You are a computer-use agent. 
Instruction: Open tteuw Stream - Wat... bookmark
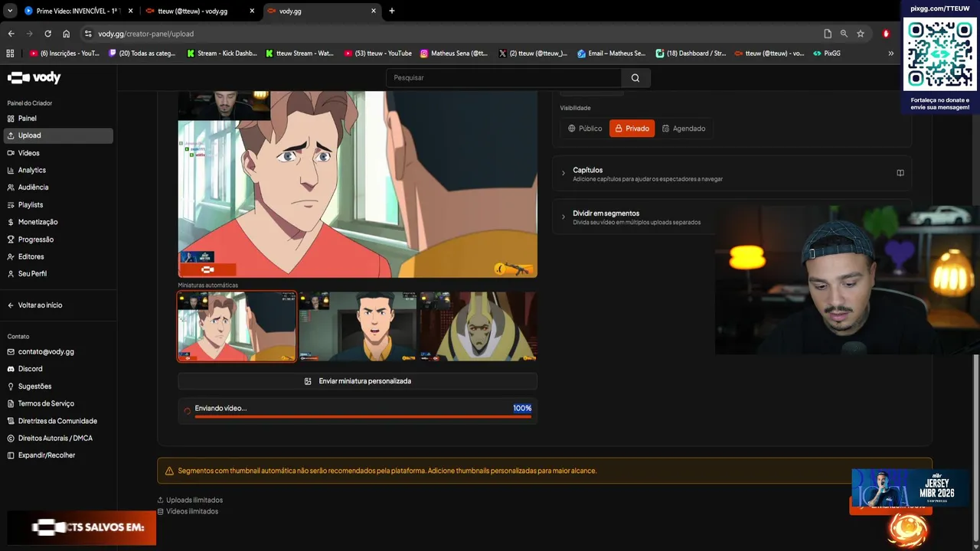click(299, 54)
